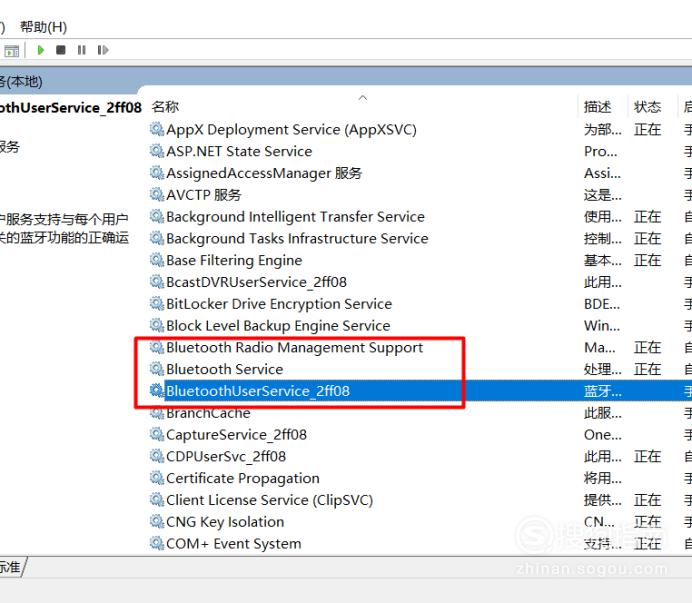
Task: Click description cell BDE... of BitLocker
Action: 602,304
